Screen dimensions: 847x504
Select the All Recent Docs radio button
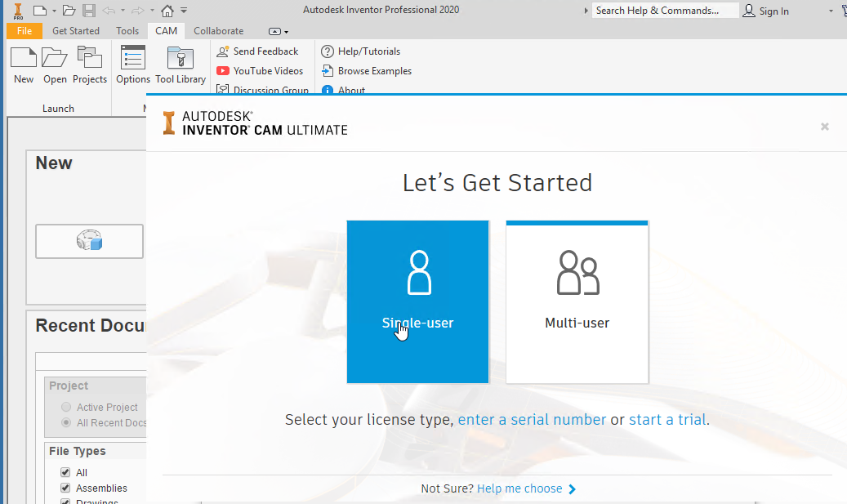pyautogui.click(x=66, y=422)
